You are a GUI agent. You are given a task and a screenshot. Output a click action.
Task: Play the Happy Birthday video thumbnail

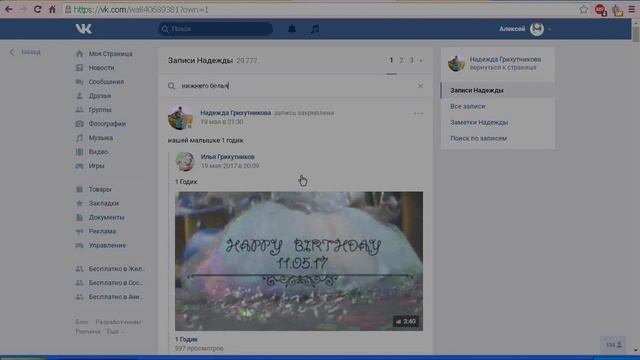pyautogui.click(x=299, y=261)
